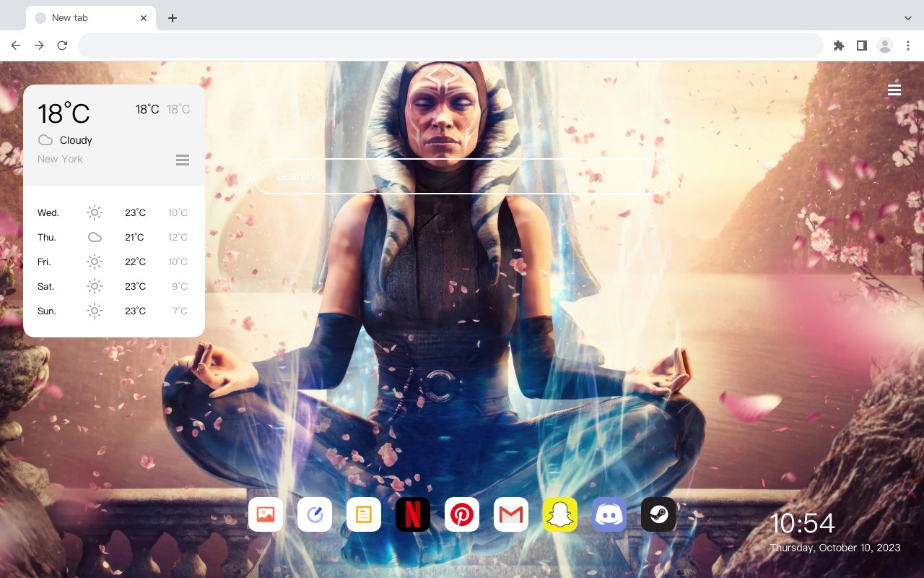Expand the tab search chevron
Screen dimensions: 924x578
(908, 17)
